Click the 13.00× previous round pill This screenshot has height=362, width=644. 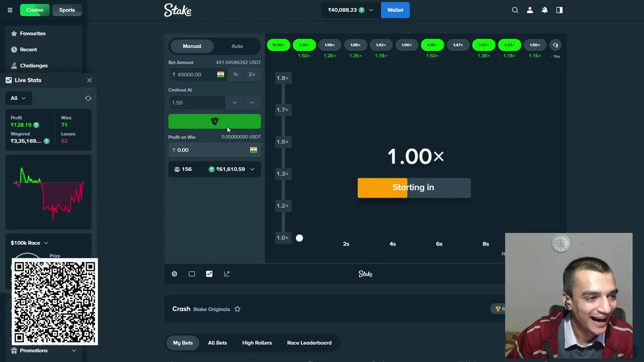tap(278, 45)
